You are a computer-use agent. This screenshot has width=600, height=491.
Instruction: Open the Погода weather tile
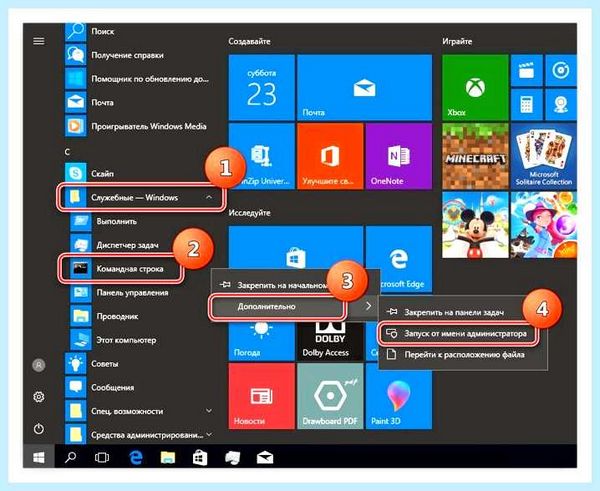[x=262, y=341]
